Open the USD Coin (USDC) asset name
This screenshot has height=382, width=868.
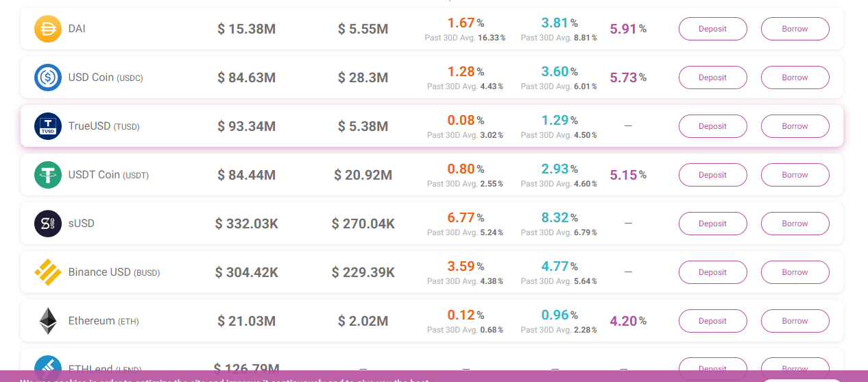(106, 77)
